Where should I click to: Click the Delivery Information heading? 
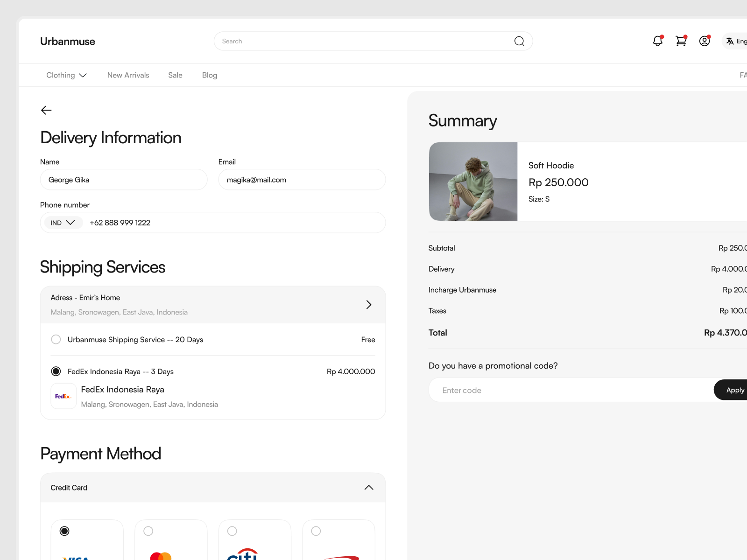[111, 138]
